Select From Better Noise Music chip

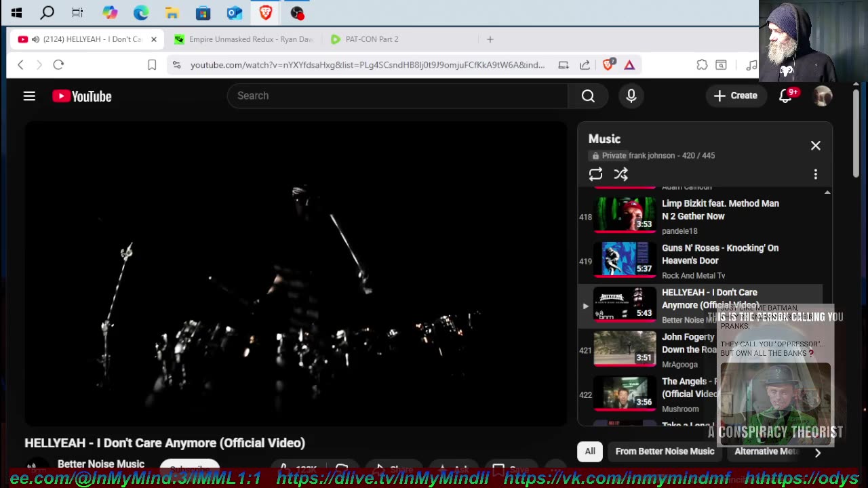click(665, 451)
